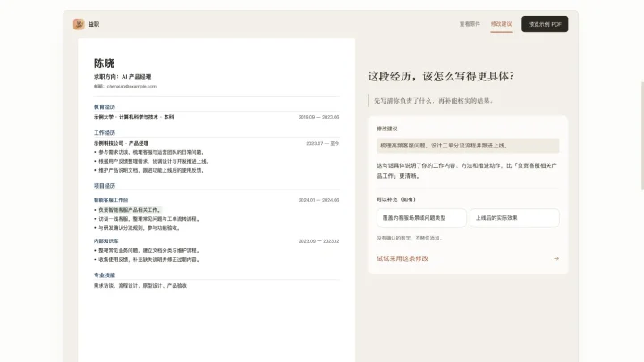This screenshot has width=644, height=362.
Task: Select the 覆盖的客服场景或问题类型 supplement option
Action: pyautogui.click(x=421, y=218)
